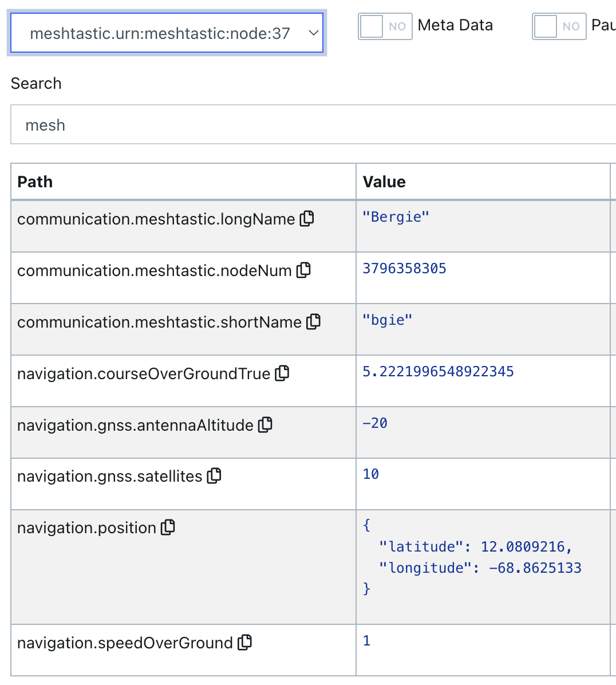Click the course over ground value 5.222
616x685 pixels.
438,372
